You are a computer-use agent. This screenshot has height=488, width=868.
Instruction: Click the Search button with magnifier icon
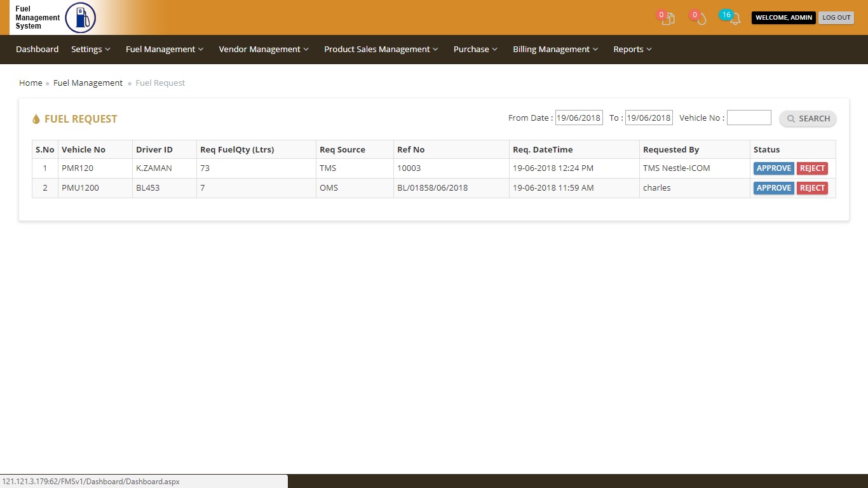click(808, 119)
